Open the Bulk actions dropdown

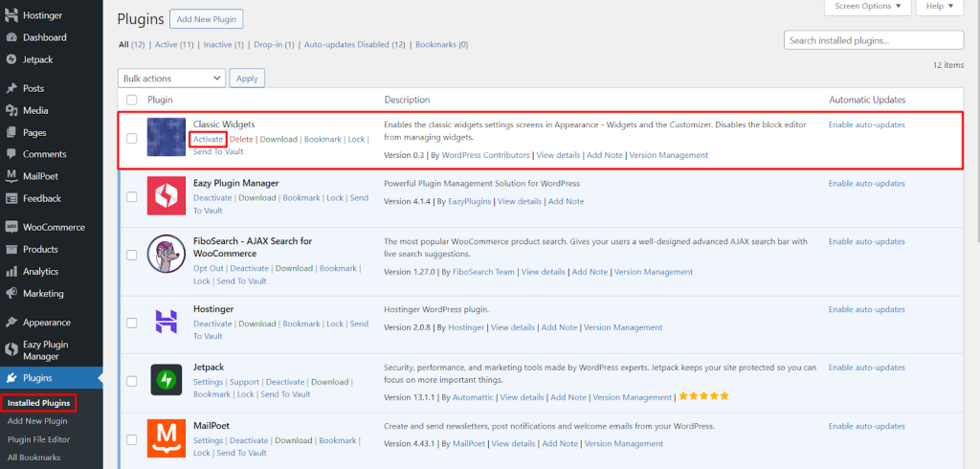click(172, 78)
